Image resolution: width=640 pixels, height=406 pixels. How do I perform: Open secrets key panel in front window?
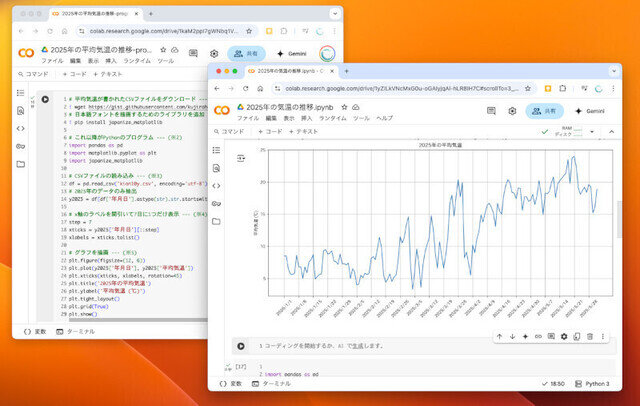tap(217, 204)
